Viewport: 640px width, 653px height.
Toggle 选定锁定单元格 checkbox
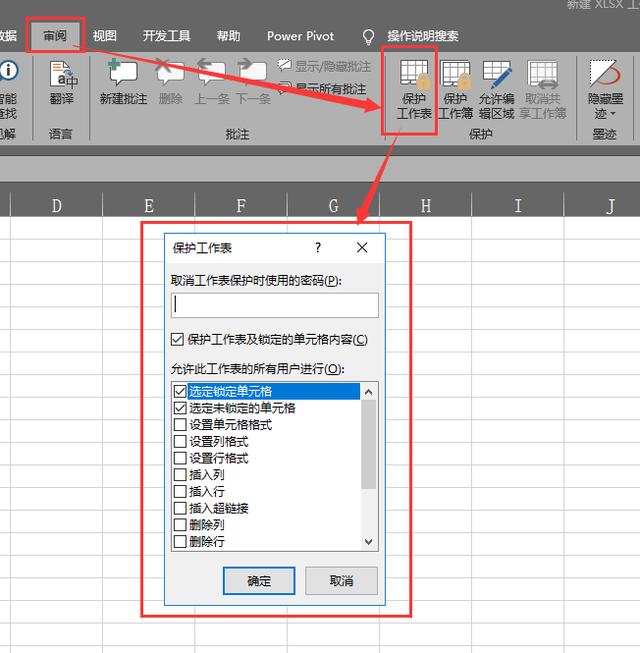pos(180,391)
